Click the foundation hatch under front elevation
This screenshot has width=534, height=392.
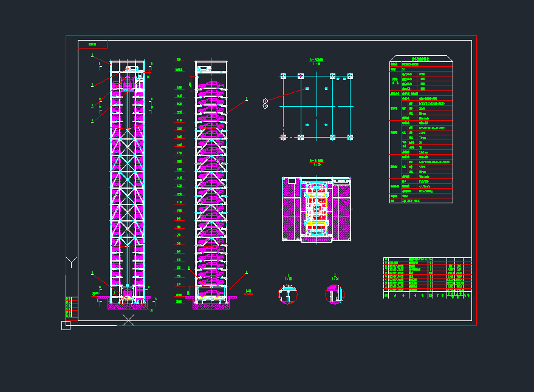pyautogui.click(x=128, y=305)
